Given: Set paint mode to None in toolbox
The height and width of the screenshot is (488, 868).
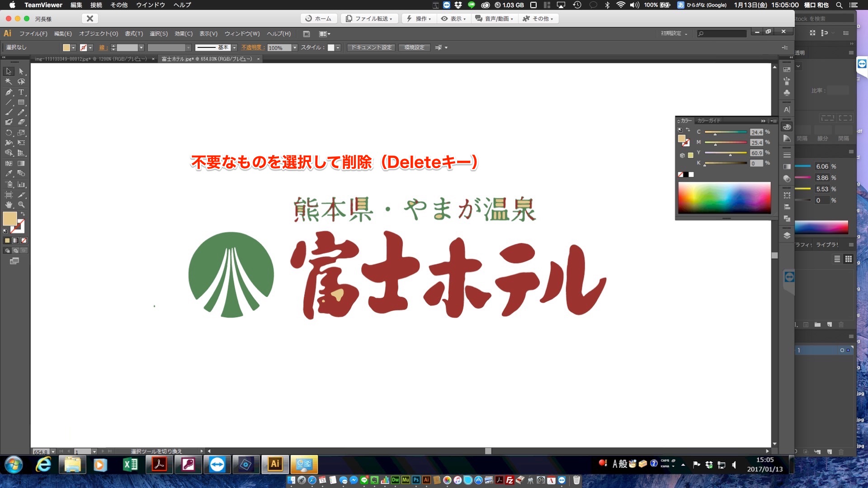Looking at the screenshot, I should (x=24, y=240).
